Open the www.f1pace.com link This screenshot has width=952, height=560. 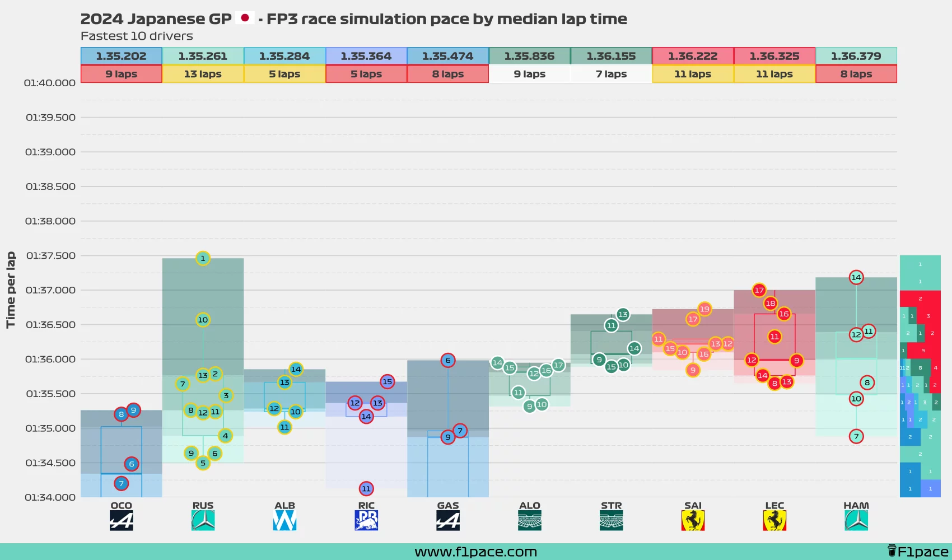475,551
